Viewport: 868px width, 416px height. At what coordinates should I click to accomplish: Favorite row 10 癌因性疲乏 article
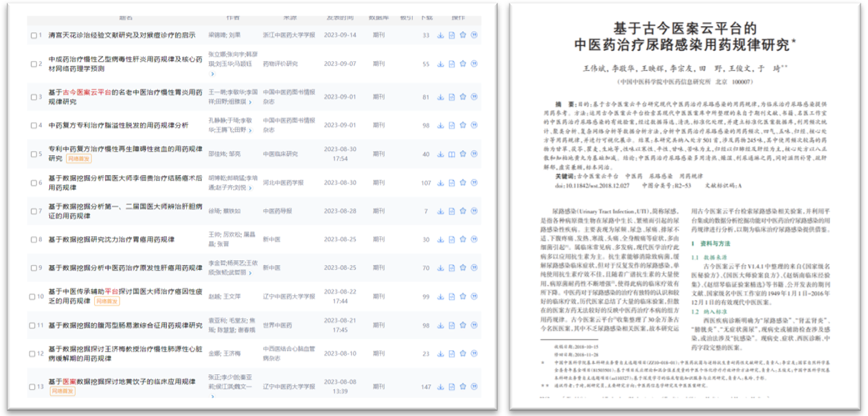[x=463, y=297]
